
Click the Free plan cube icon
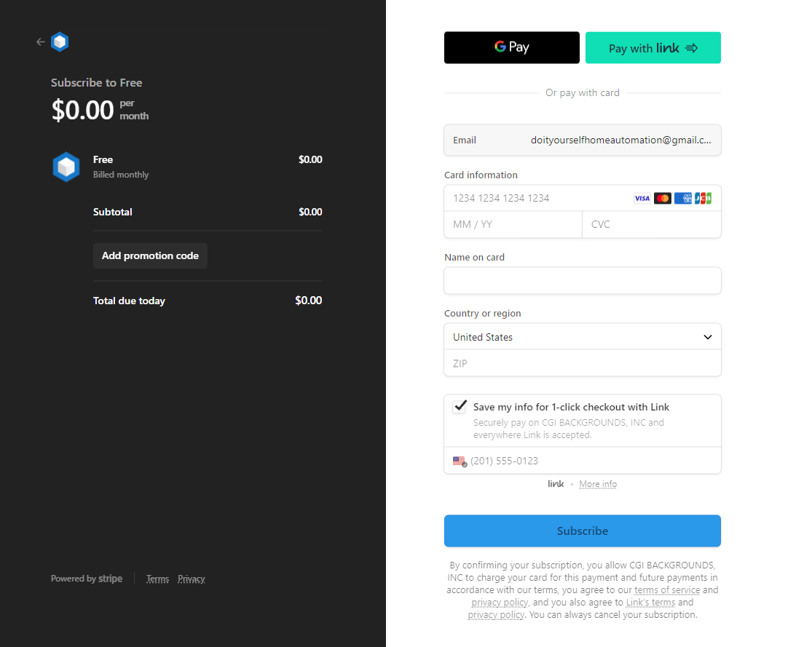66,167
